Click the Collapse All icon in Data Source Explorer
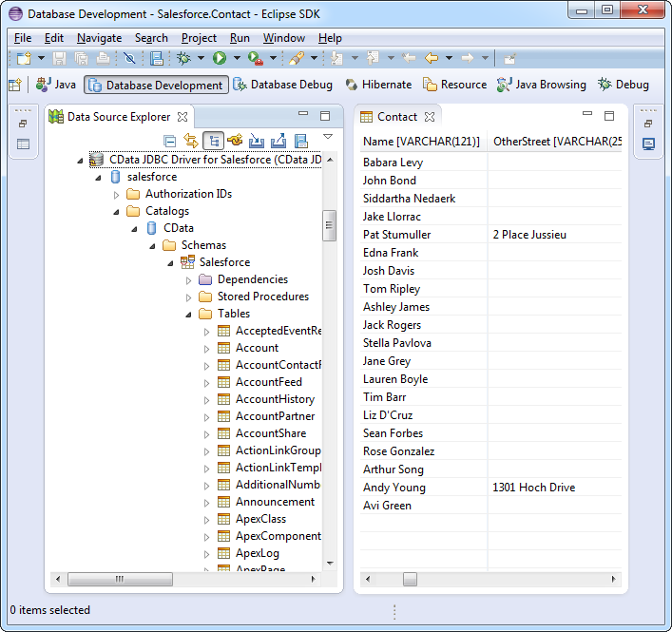This screenshot has width=672, height=632. coord(170,141)
